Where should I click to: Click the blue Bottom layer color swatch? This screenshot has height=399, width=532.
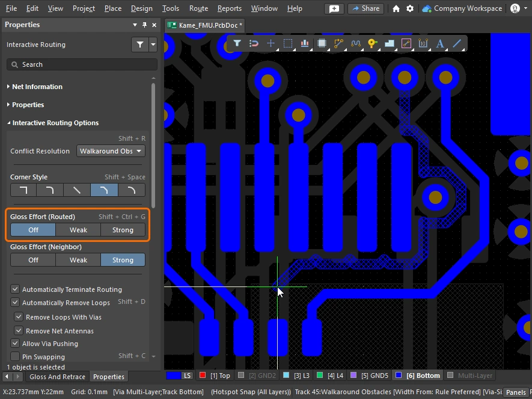click(x=399, y=376)
